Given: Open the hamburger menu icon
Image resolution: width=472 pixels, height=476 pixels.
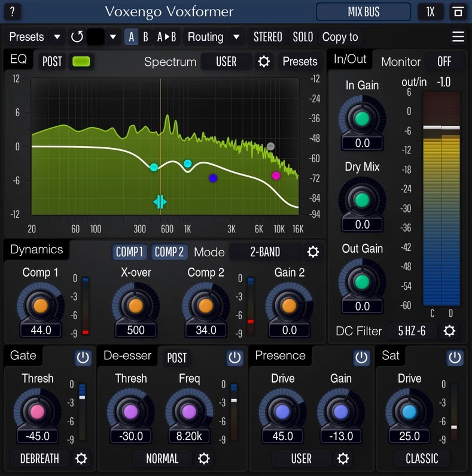Looking at the screenshot, I should [x=458, y=37].
